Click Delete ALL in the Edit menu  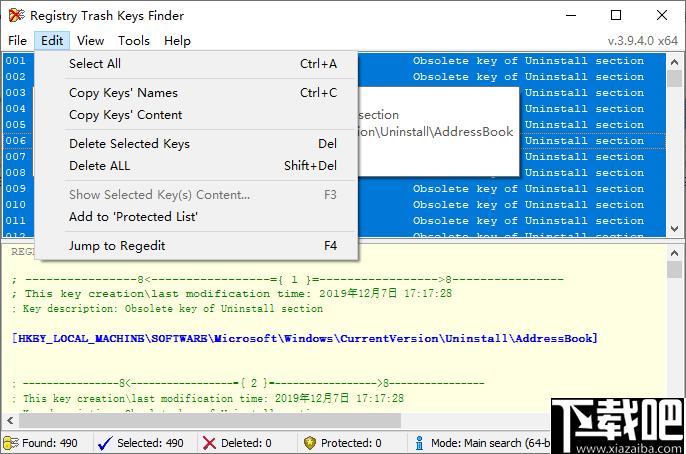click(x=99, y=166)
